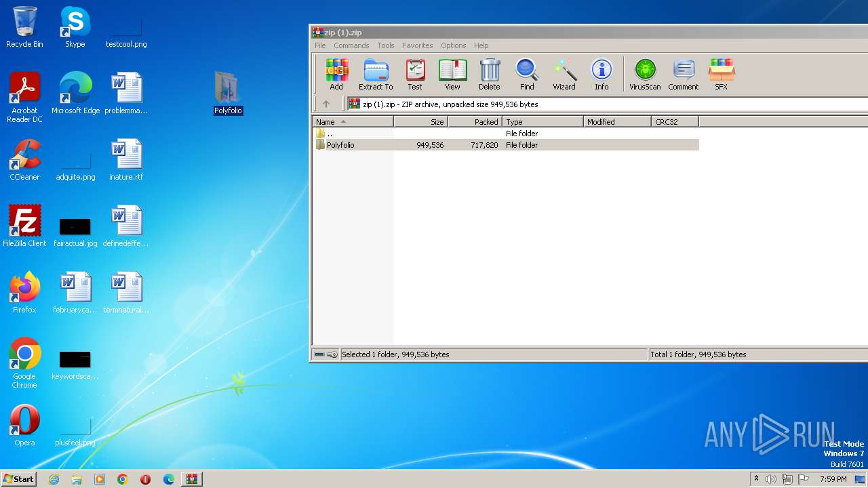
Task: Open Windows Explorer folder in taskbar
Action: (77, 479)
